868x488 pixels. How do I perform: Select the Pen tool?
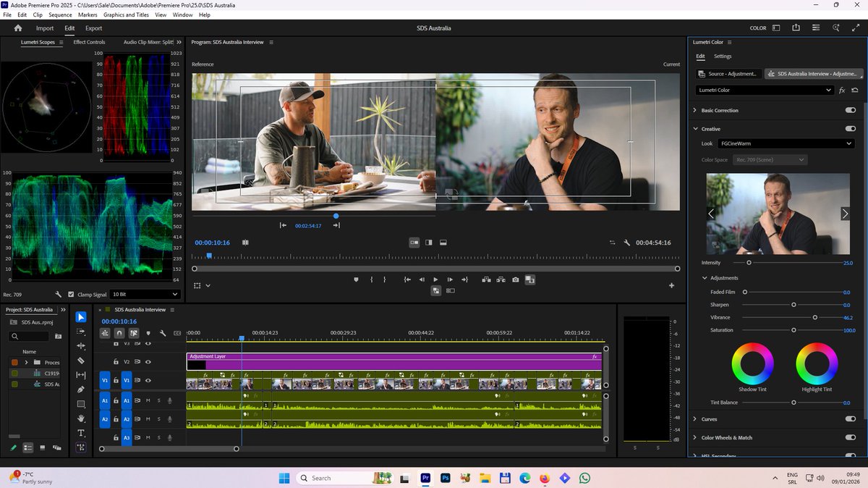click(81, 390)
